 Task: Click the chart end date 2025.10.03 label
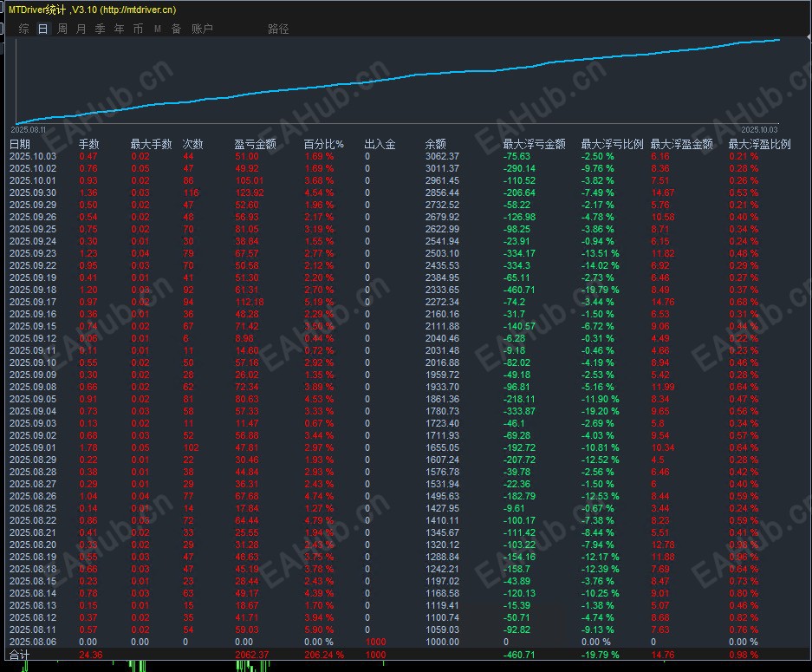tap(759, 129)
